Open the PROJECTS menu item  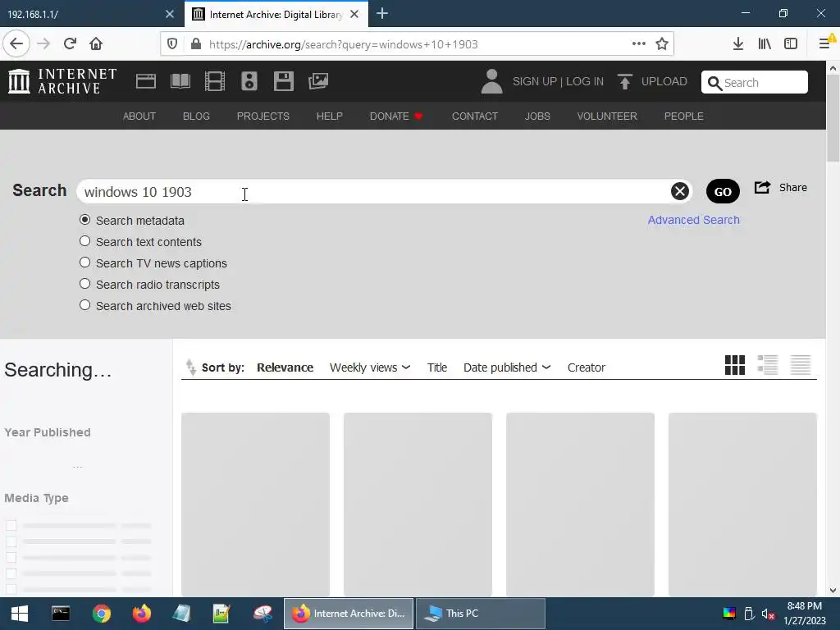tap(263, 116)
